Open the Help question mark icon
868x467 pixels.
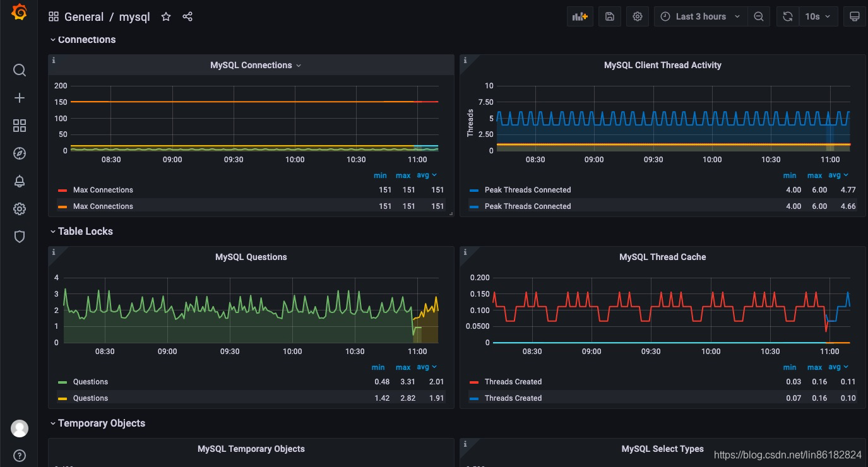click(20, 456)
